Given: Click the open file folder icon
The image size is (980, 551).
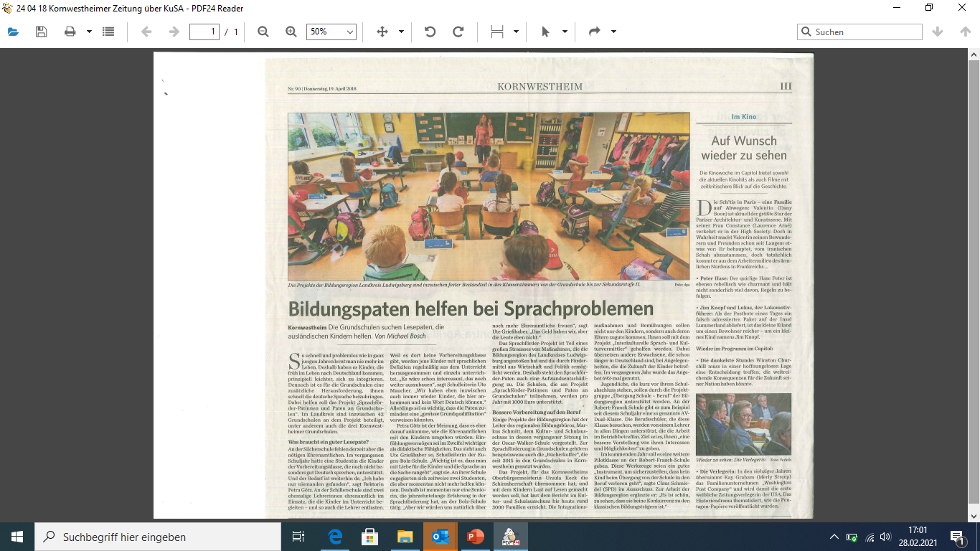Looking at the screenshot, I should tap(14, 32).
